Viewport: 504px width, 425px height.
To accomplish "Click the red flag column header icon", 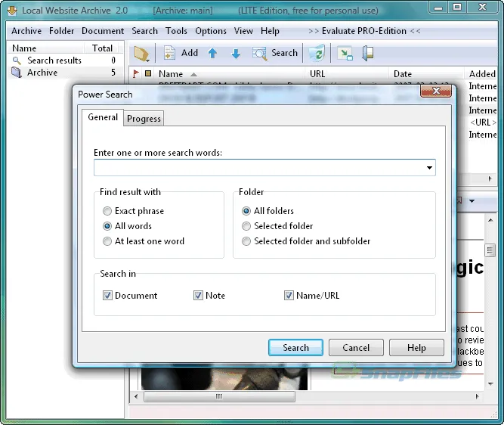I will (136, 74).
